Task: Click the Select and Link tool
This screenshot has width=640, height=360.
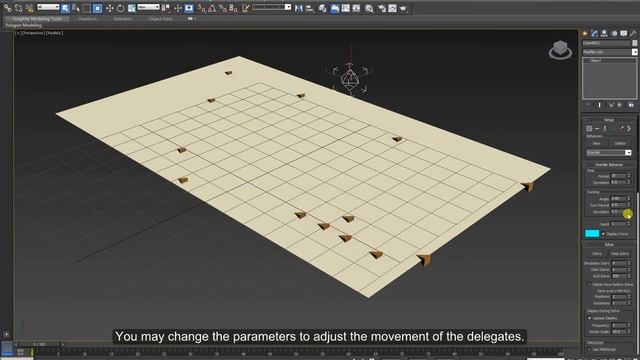Action: click(x=7, y=8)
